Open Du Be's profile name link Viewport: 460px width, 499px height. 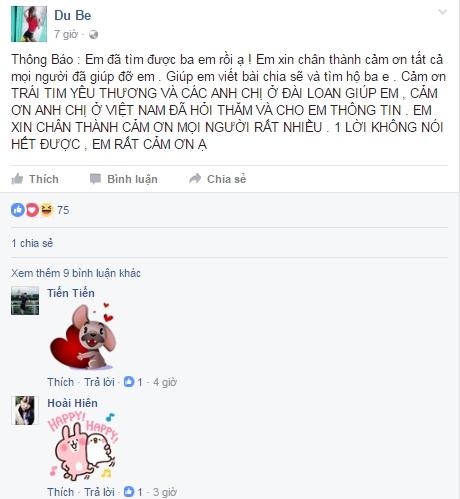pyautogui.click(x=73, y=15)
